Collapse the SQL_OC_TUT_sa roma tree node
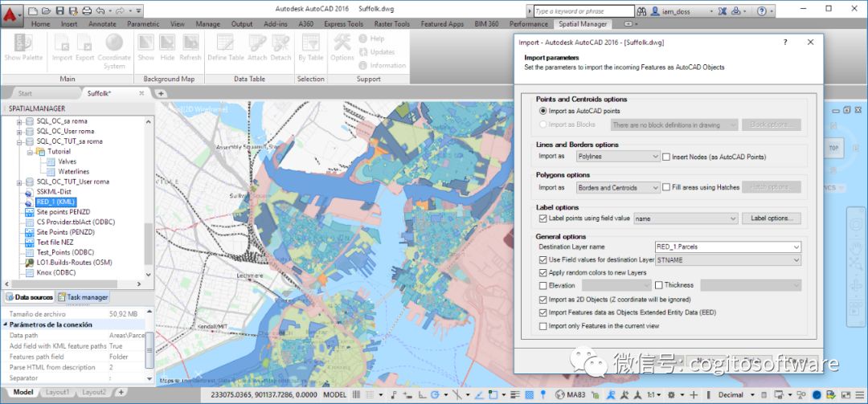 [18, 141]
